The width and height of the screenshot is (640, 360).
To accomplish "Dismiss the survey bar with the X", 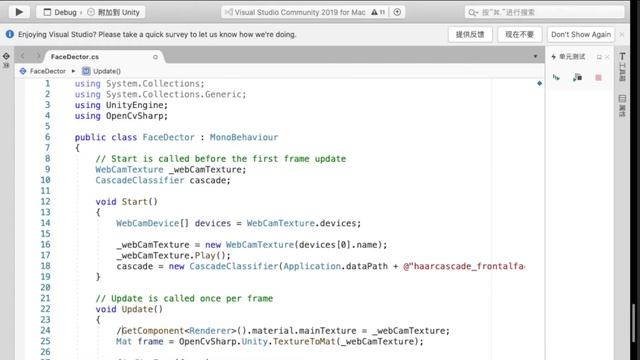I will (622, 35).
